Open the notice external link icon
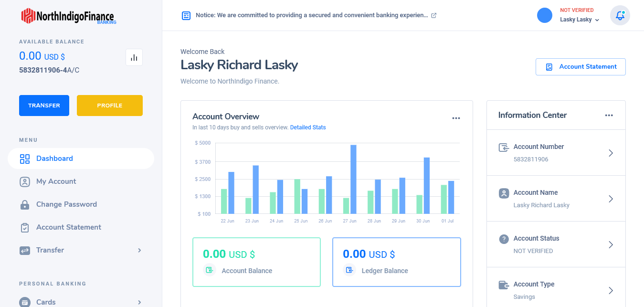This screenshot has height=307, width=644. point(434,15)
